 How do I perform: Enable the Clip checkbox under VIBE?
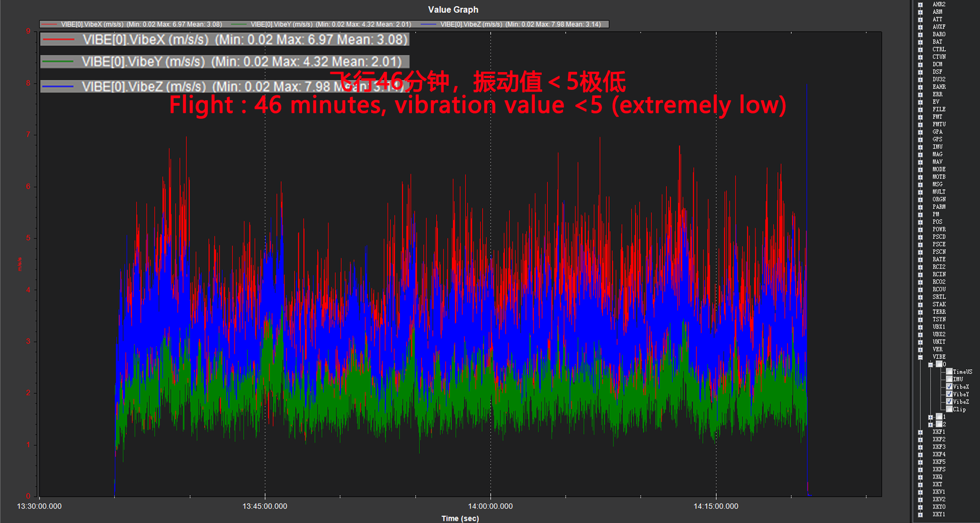tap(949, 409)
